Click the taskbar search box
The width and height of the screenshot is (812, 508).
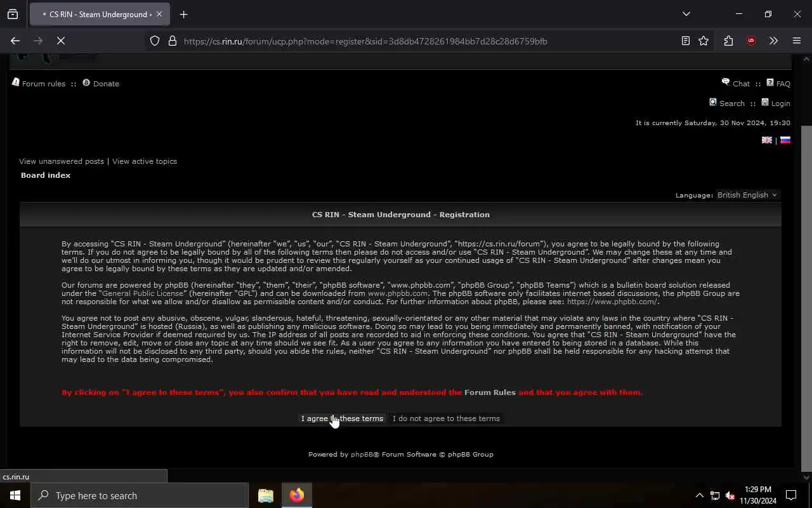(140, 495)
